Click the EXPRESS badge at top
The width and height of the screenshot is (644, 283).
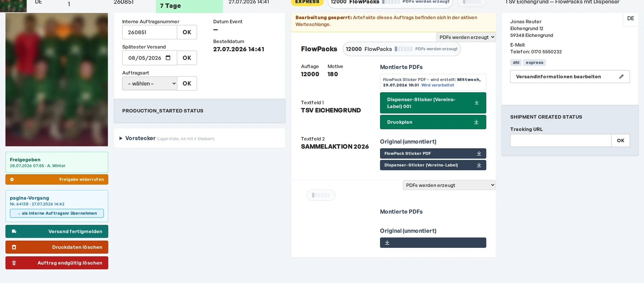[x=307, y=2]
